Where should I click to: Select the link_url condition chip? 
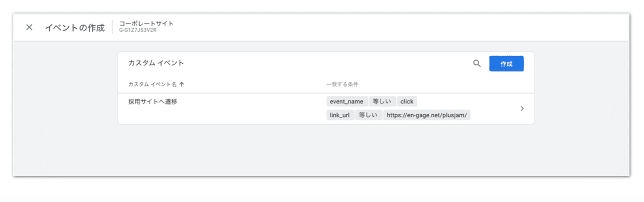[x=340, y=115]
